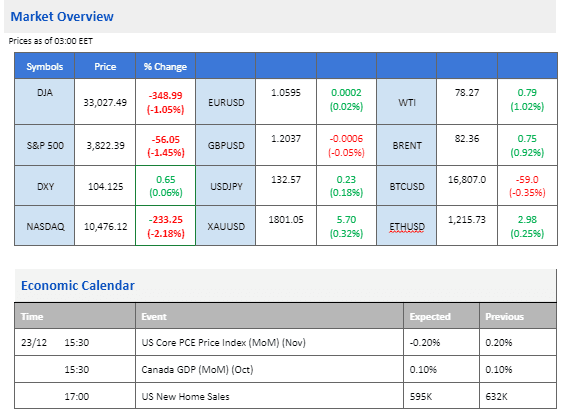Click the BRENT 0.75 change cell
Image resolution: width=584 pixels, height=419 pixels.
(527, 145)
